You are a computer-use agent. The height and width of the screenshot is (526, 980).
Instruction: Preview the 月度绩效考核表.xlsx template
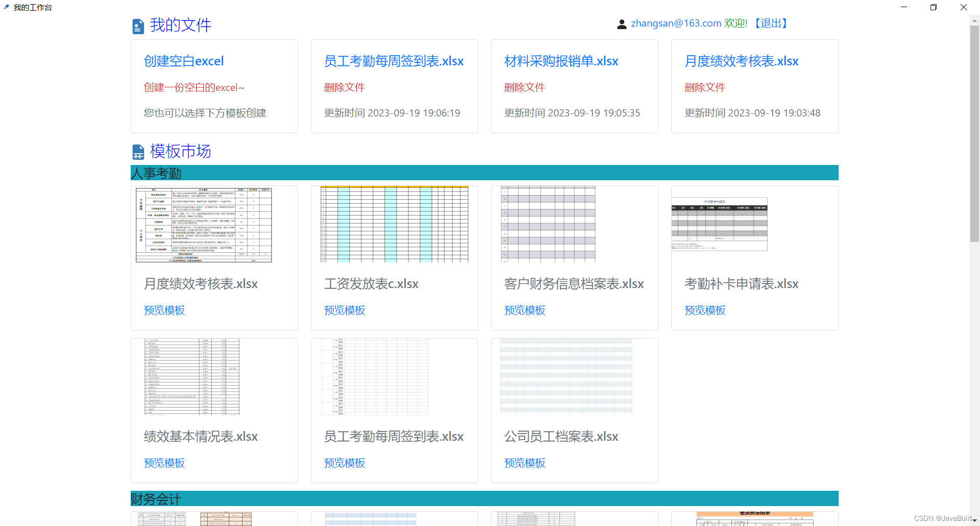[164, 310]
